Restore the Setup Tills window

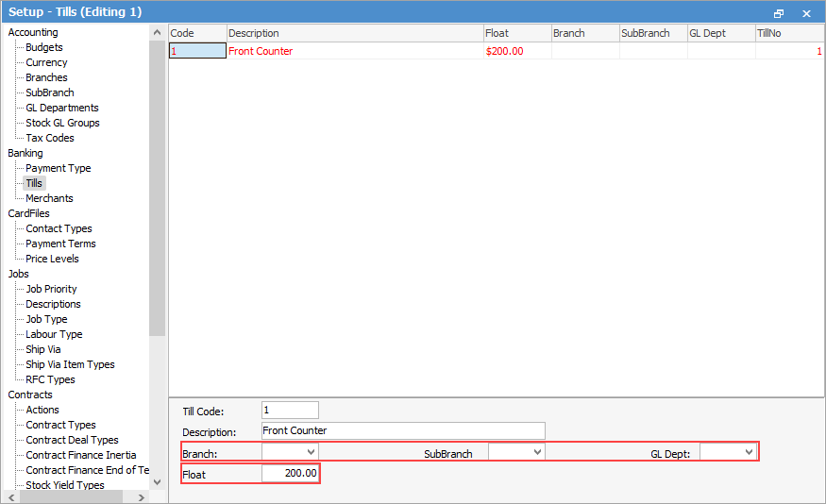[x=779, y=13]
